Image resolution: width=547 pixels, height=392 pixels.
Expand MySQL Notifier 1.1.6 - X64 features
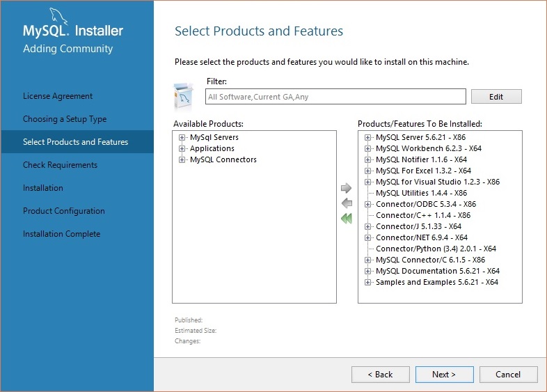(x=367, y=160)
